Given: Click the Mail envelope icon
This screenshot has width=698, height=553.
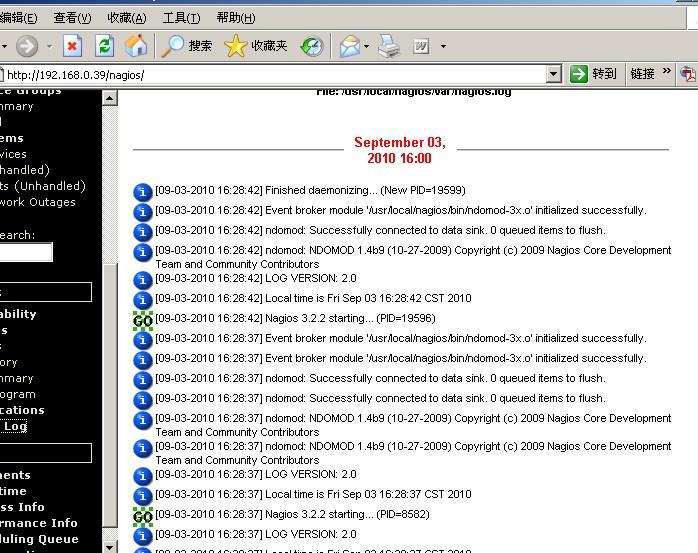Looking at the screenshot, I should 350,46.
